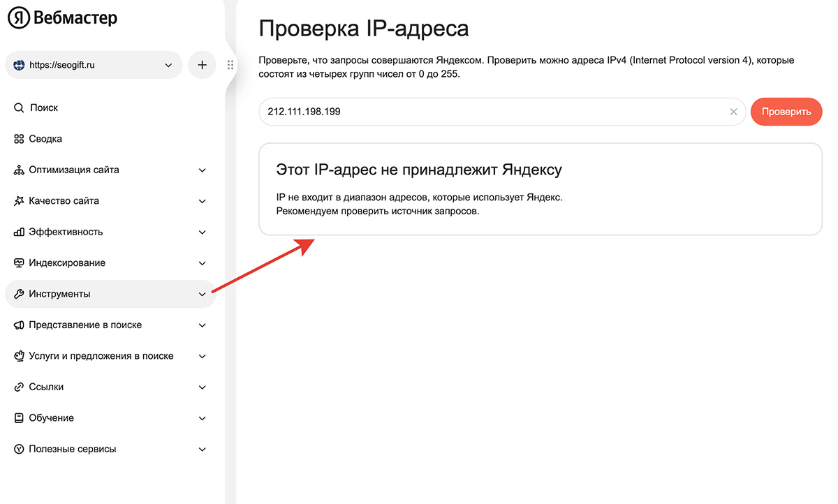
Task: Select the Инструменты wrench icon
Action: coord(17,294)
